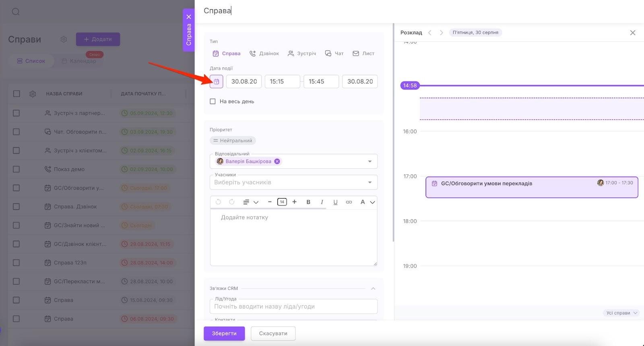
Task: Redo the note edit
Action: (x=231, y=202)
